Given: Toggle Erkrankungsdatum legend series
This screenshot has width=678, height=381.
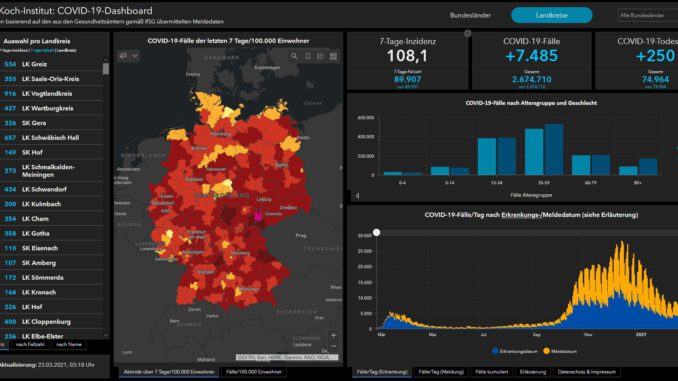Looking at the screenshot, I should coord(515,352).
